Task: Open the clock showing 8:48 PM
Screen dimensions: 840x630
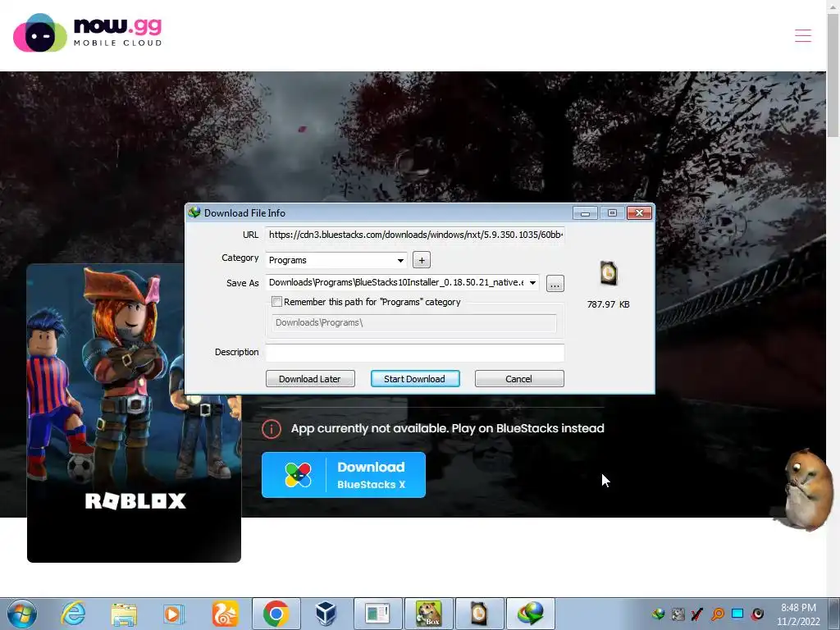Action: pos(798,614)
